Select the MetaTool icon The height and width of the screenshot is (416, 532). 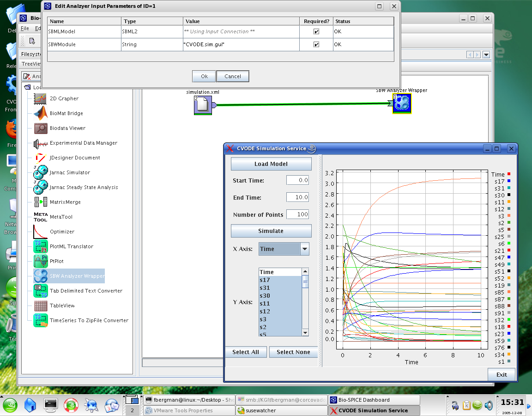40,217
